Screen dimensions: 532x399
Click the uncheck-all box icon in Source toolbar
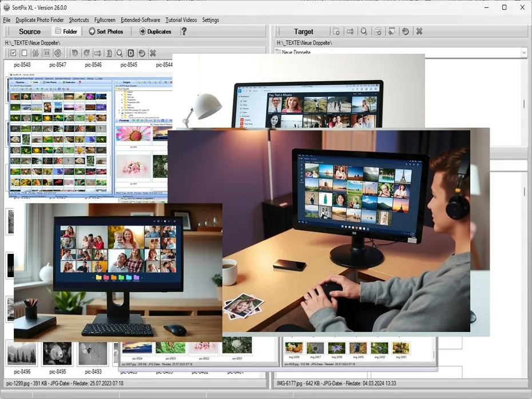coord(25,53)
